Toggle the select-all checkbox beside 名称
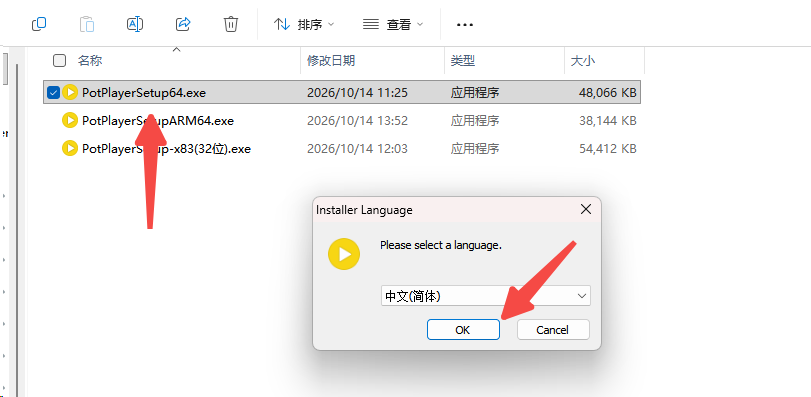The image size is (811, 397). pos(59,60)
